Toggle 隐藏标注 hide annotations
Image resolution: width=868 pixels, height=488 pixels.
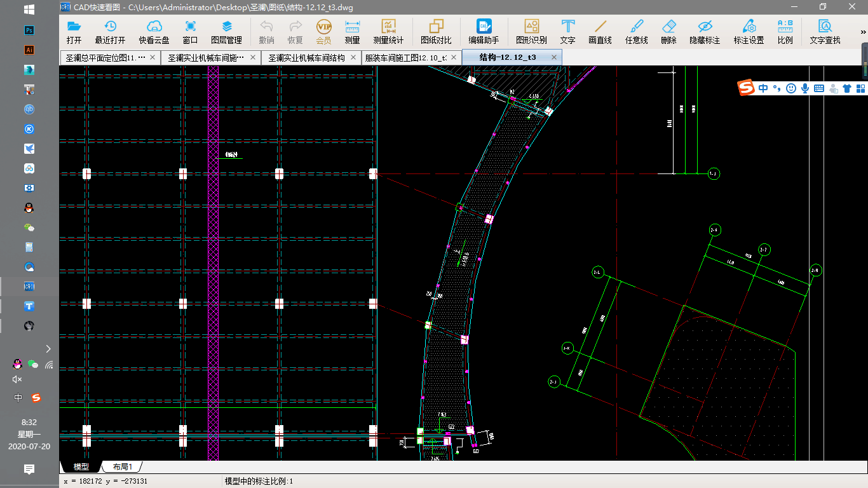tap(705, 31)
